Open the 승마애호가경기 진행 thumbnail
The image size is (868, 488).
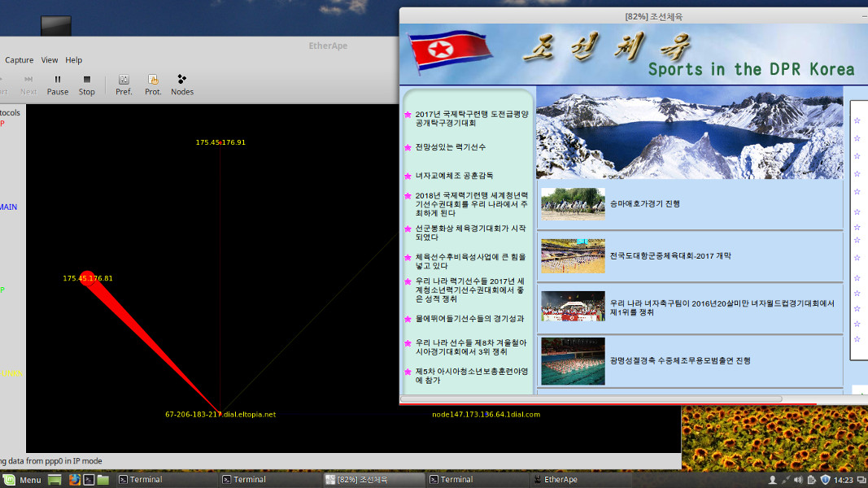573,204
